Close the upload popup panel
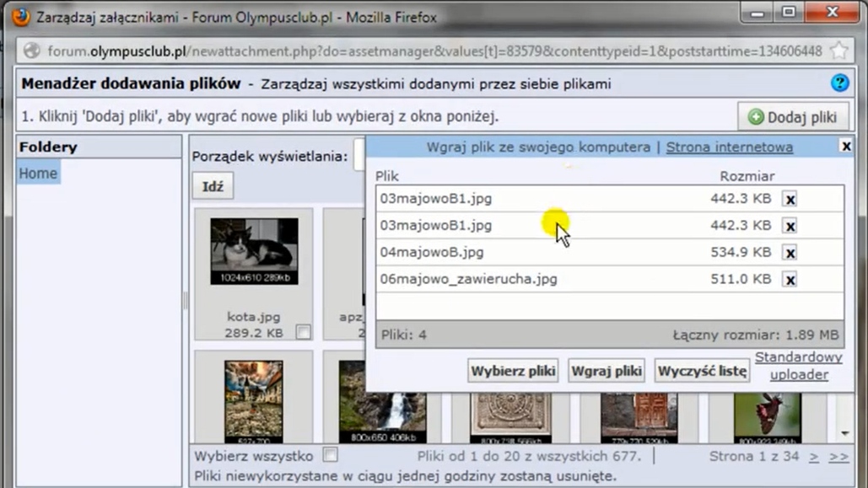Viewport: 868px width, 488px height. pyautogui.click(x=845, y=146)
